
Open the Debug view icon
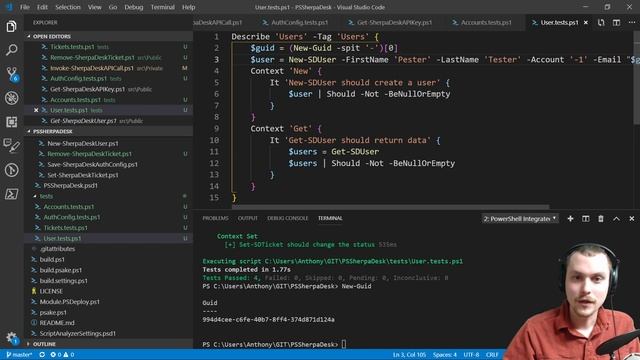coord(11,98)
